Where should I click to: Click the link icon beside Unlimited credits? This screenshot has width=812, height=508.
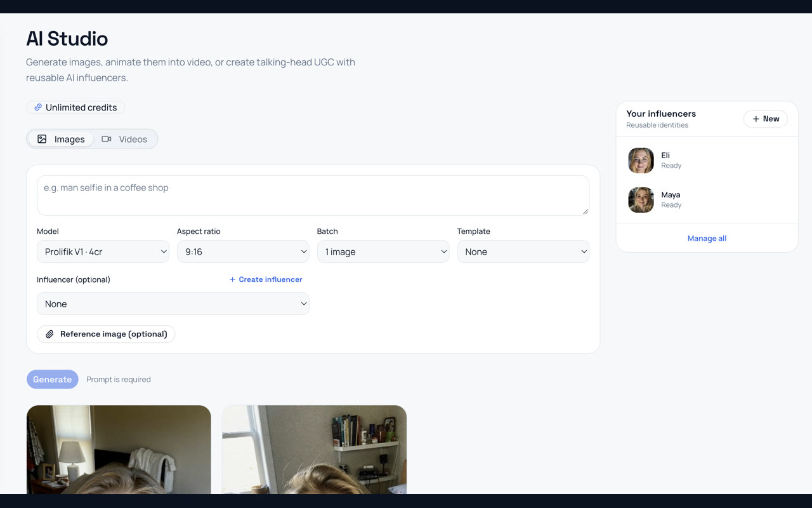tap(38, 107)
